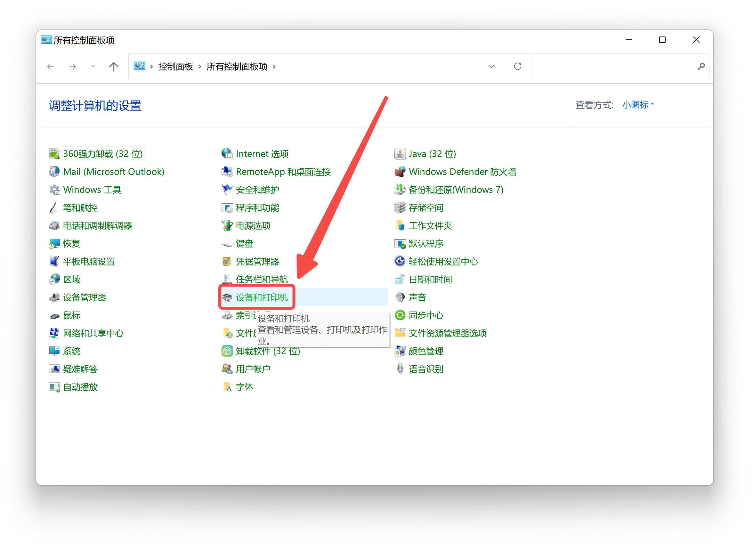Go up one level arrow

click(114, 67)
